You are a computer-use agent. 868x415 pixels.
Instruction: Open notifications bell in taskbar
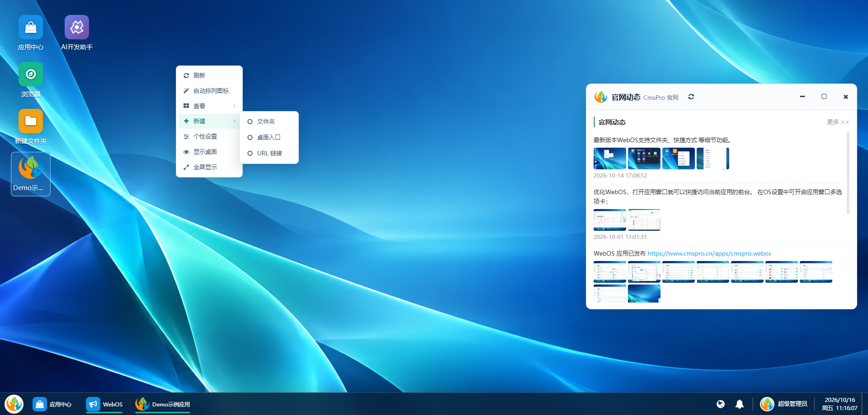point(740,404)
